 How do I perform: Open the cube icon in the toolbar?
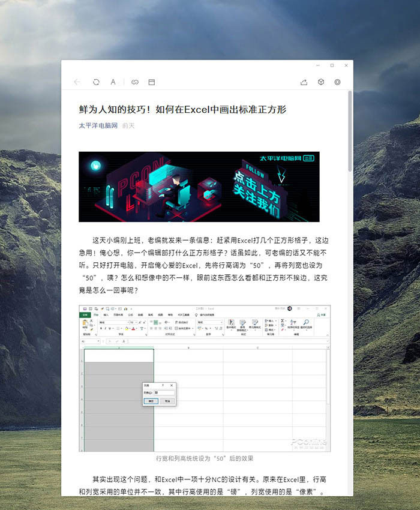(x=321, y=82)
